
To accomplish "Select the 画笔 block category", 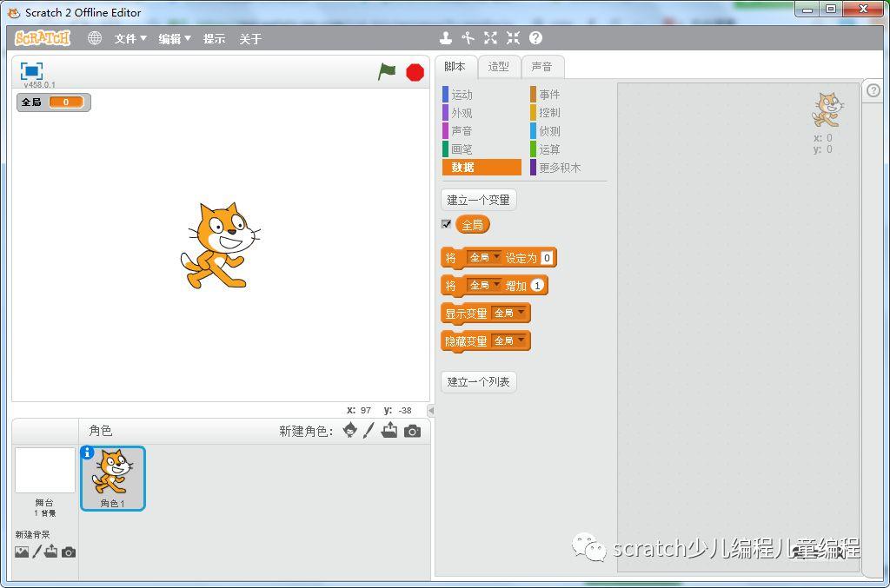I will pos(482,149).
